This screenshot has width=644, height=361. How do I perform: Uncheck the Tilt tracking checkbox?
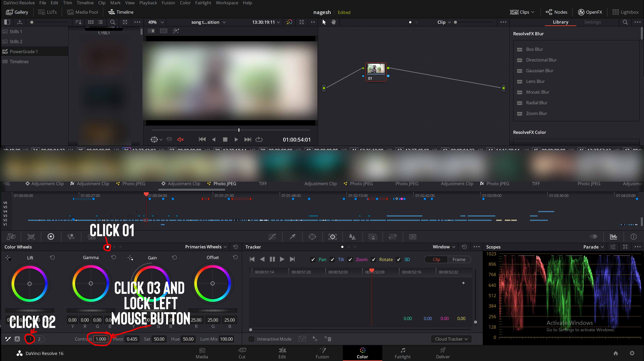coord(332,259)
